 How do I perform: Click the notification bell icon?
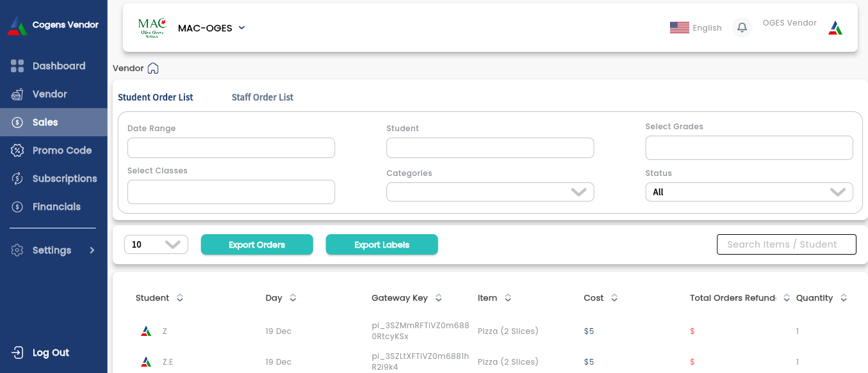(742, 28)
